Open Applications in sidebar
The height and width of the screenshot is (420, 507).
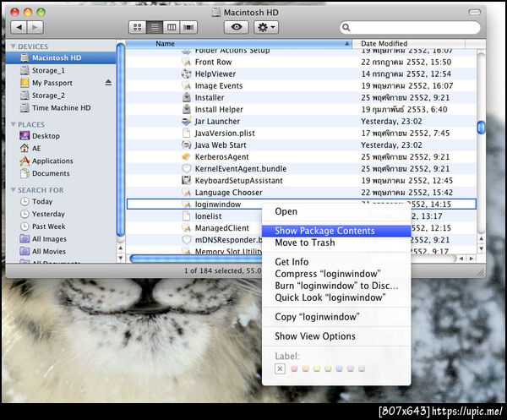(61, 161)
